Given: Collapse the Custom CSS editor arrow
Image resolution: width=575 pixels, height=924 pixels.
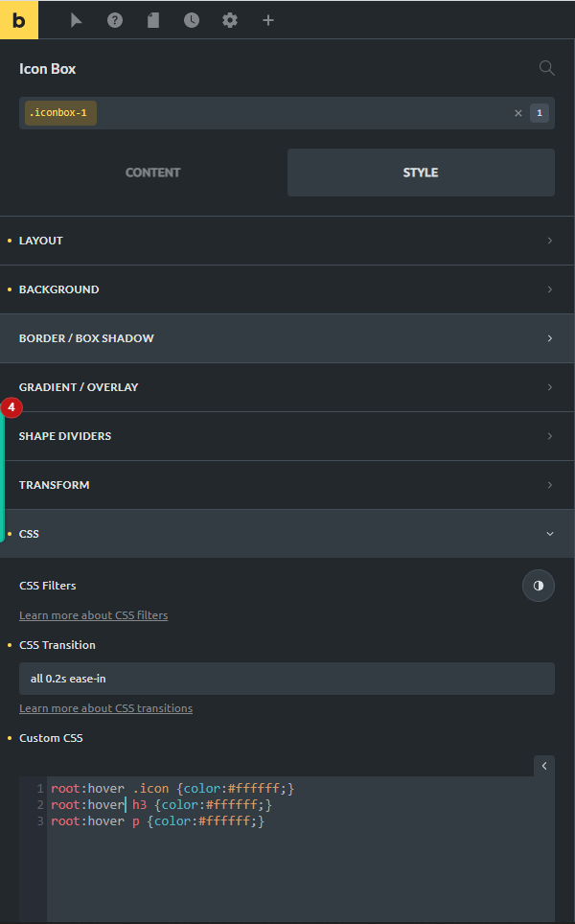Looking at the screenshot, I should pos(544,766).
